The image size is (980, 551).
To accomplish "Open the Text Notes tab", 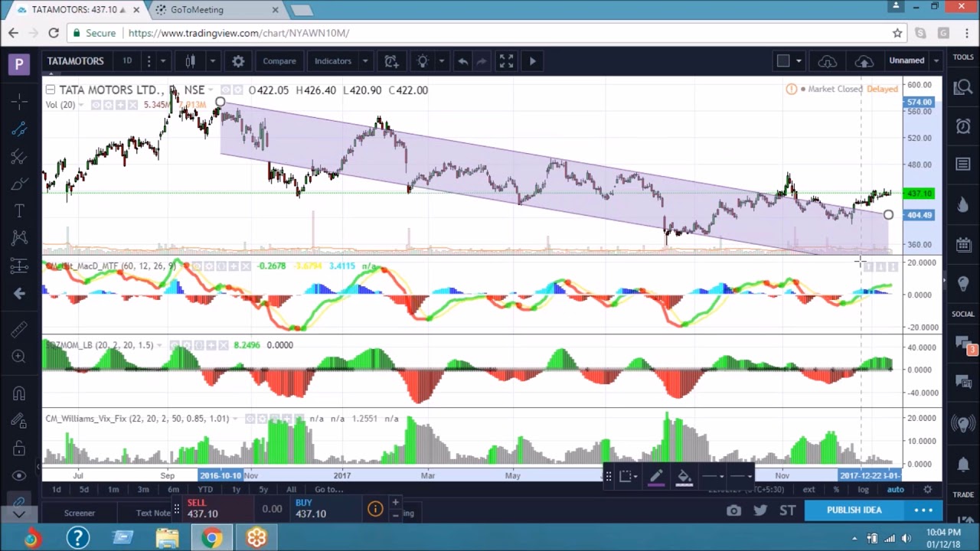I will 154,514.
